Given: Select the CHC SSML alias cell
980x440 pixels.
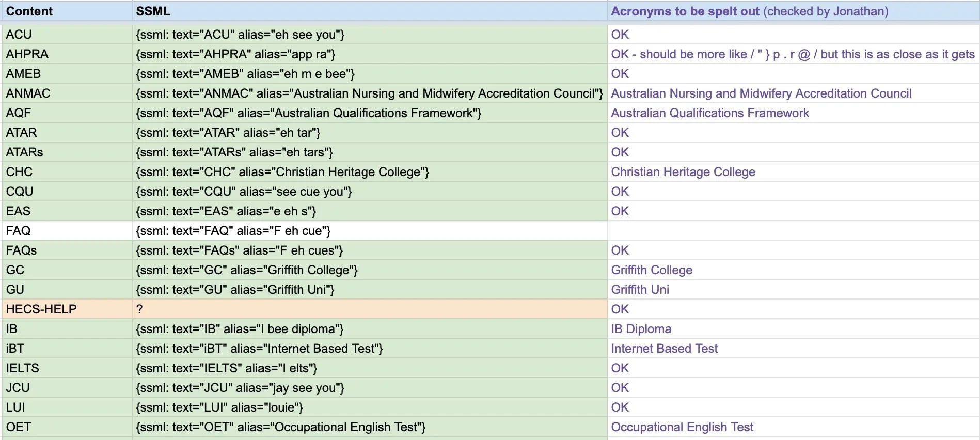Looking at the screenshot, I should pyautogui.click(x=370, y=172).
